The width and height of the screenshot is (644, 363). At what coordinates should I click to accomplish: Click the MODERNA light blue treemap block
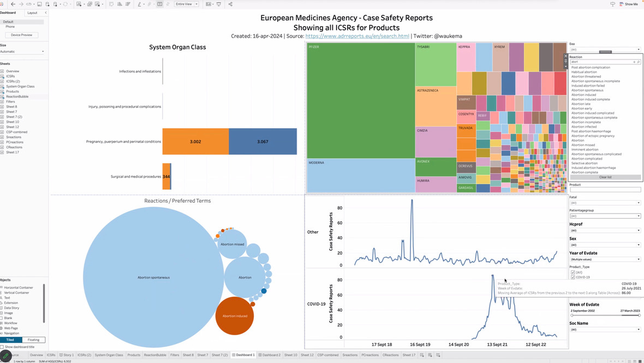[361, 176]
